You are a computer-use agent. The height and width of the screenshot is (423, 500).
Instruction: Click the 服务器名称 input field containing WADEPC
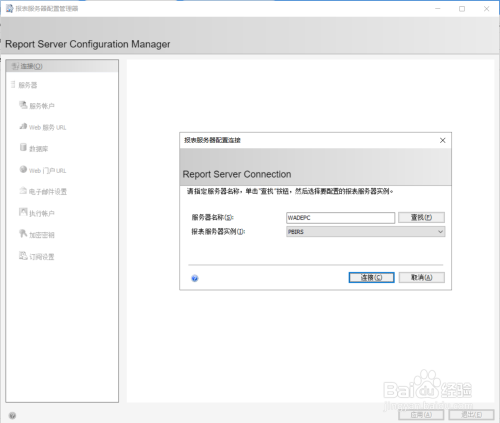pos(340,218)
